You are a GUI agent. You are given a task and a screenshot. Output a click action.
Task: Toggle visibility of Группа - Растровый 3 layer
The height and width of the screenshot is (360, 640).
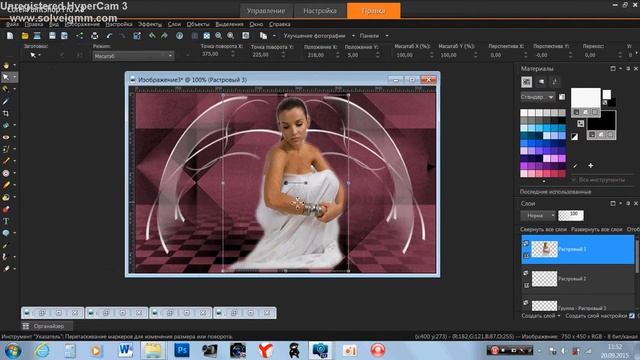(x=526, y=303)
